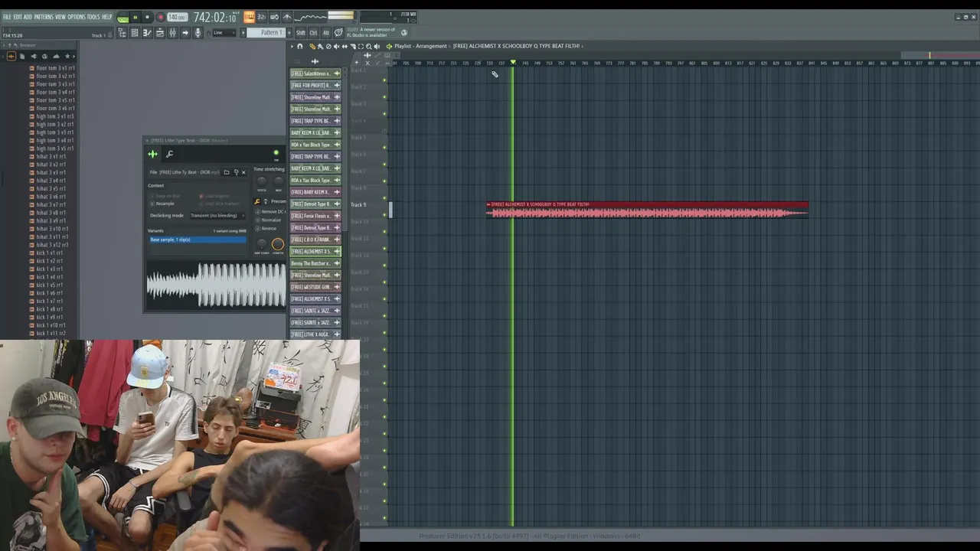Viewport: 980px width, 551px height.
Task: Browse sample file with the folder icon
Action: (226, 172)
